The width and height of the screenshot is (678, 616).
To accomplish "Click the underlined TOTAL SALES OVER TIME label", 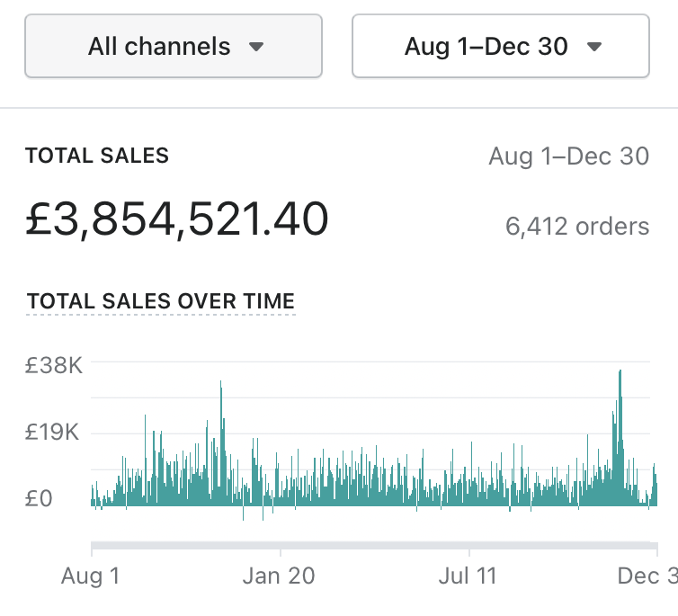I will tap(161, 301).
